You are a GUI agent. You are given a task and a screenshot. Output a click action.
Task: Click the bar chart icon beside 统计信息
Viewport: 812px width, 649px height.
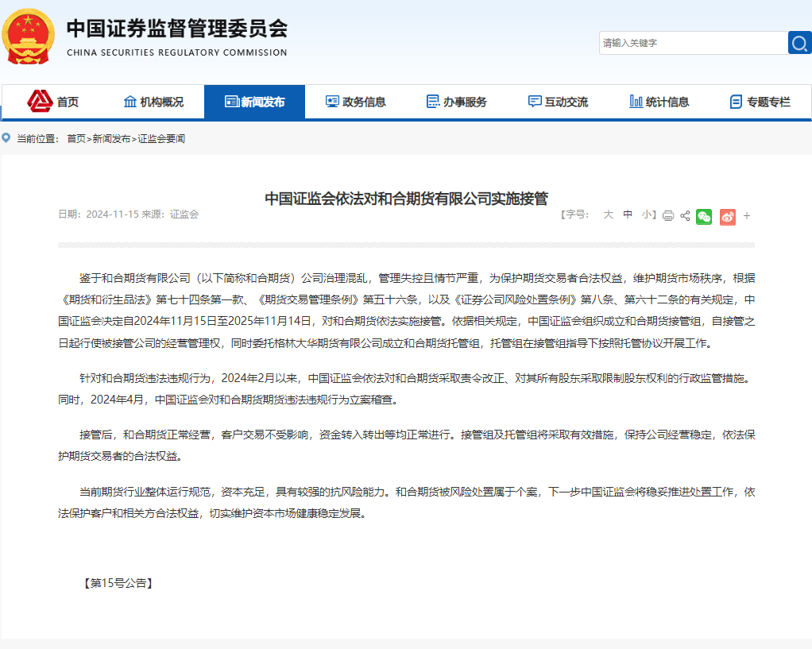pos(636,102)
